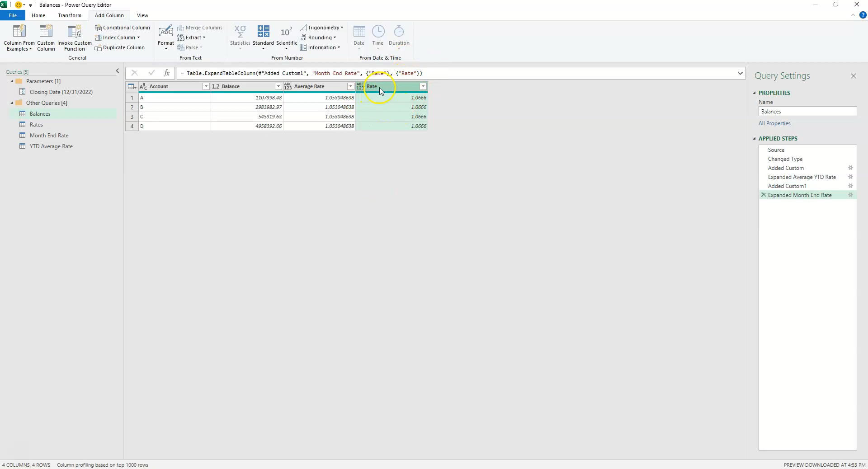Image resolution: width=868 pixels, height=469 pixels.
Task: Click the Scientific notation icon
Action: (287, 36)
